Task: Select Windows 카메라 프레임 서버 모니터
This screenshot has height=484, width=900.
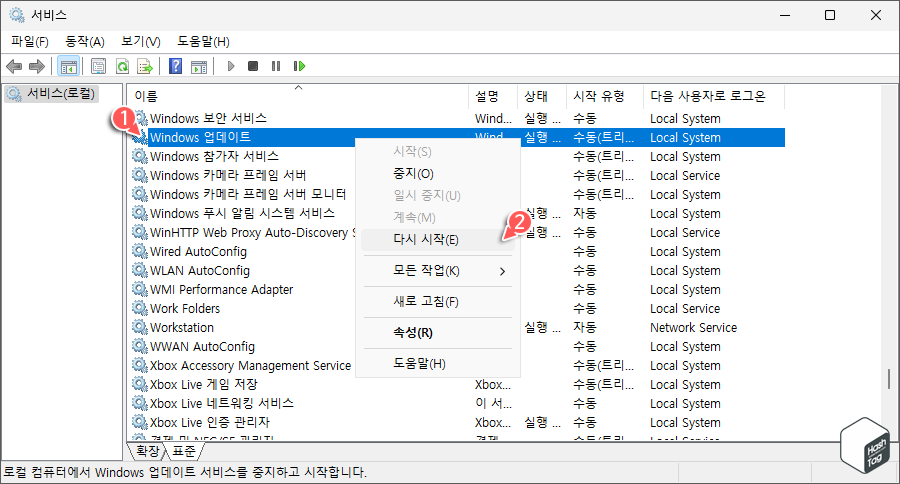Action: tap(457, 194)
